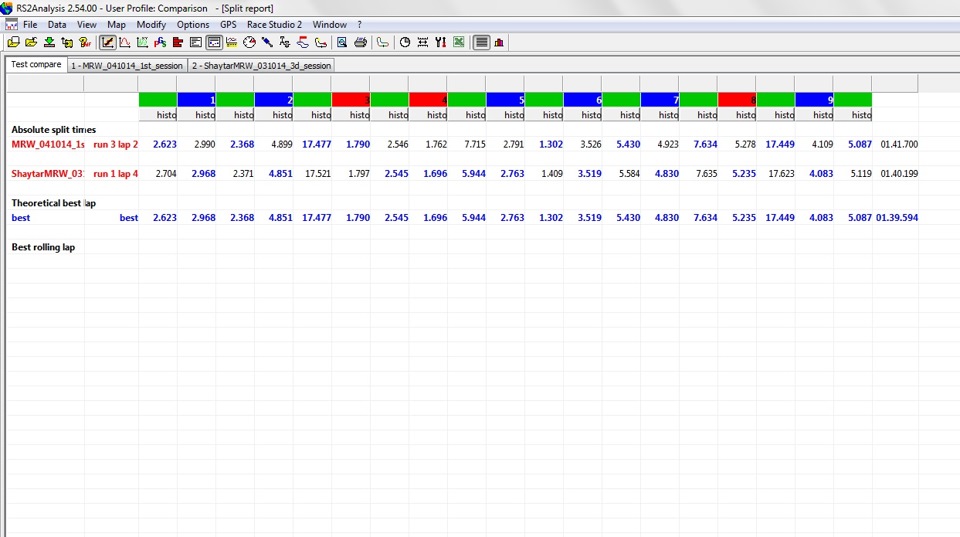Click the green download arrow icon
Viewport: 960px width, 537px height.
tap(49, 42)
